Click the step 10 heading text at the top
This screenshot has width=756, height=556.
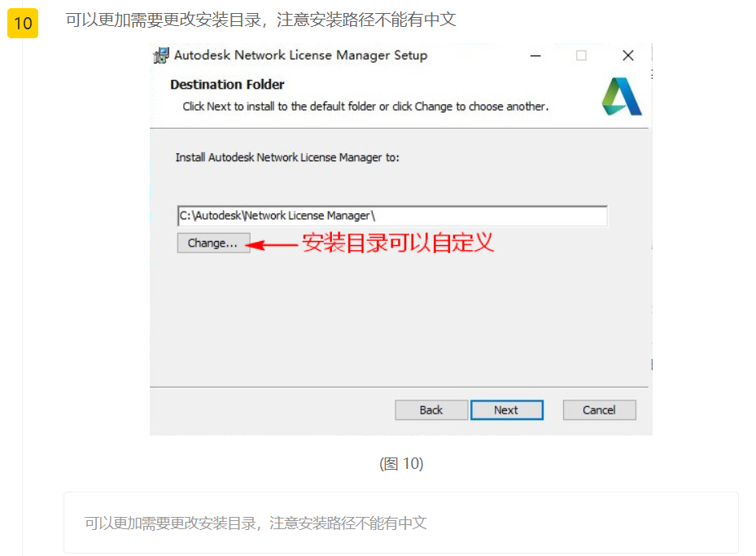(x=261, y=20)
